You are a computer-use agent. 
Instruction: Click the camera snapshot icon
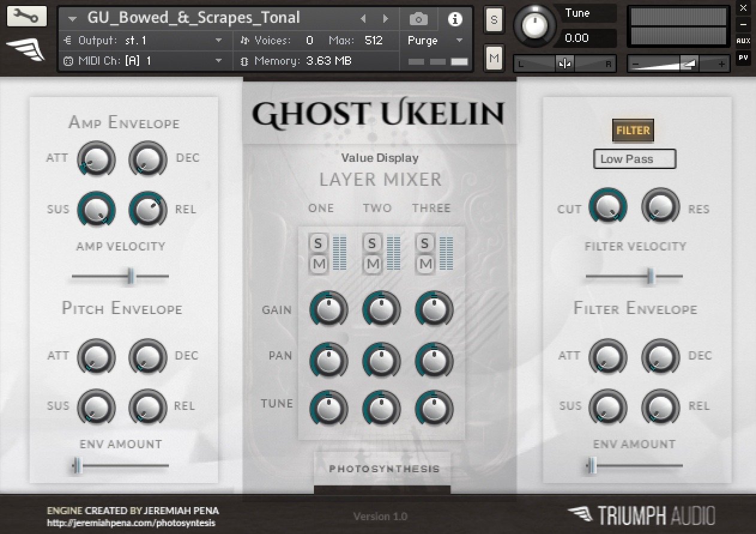click(x=418, y=19)
